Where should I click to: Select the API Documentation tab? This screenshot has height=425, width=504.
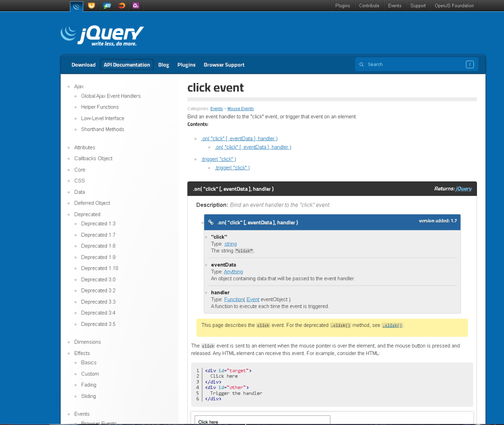pos(127,65)
